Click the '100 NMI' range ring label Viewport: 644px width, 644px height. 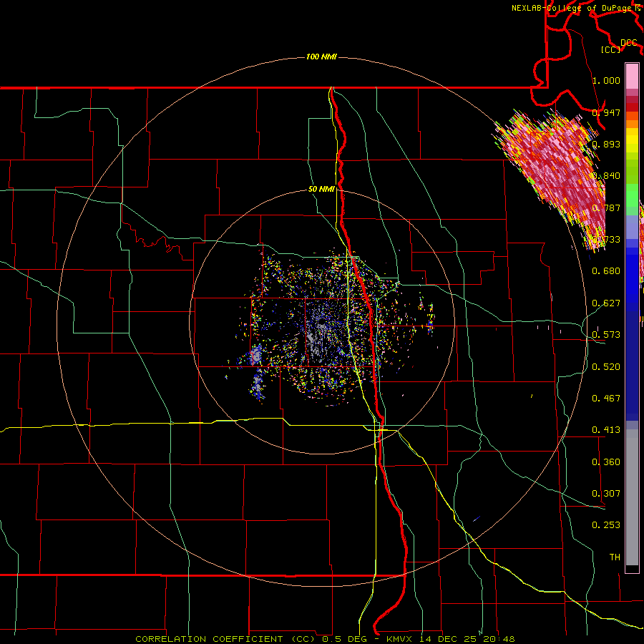321,57
